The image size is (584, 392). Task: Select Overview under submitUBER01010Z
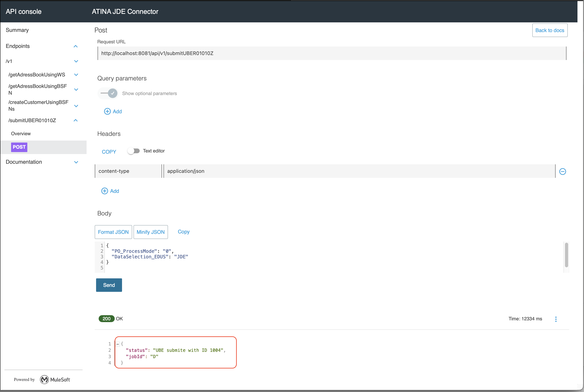click(21, 133)
